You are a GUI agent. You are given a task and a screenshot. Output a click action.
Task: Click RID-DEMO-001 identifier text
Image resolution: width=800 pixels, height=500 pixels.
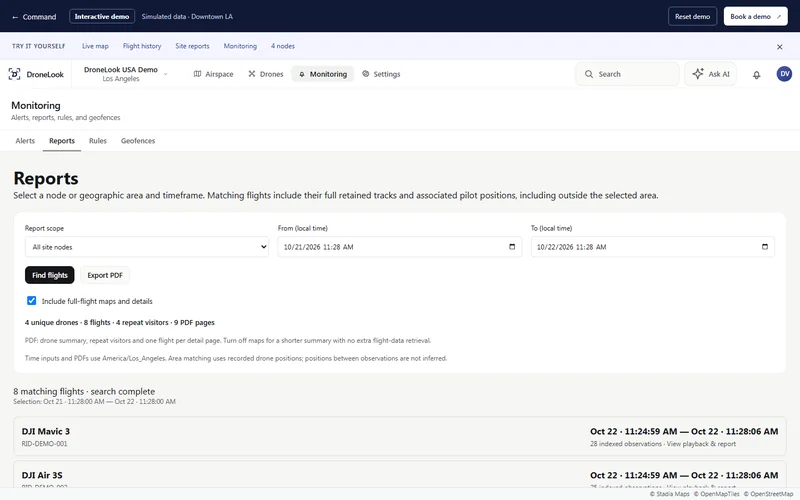pos(44,444)
